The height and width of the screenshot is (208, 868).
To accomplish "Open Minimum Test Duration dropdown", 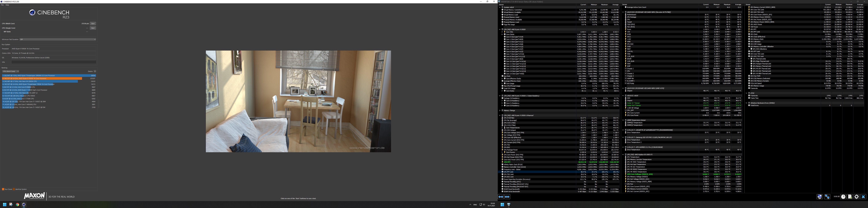I will pyautogui.click(x=58, y=39).
